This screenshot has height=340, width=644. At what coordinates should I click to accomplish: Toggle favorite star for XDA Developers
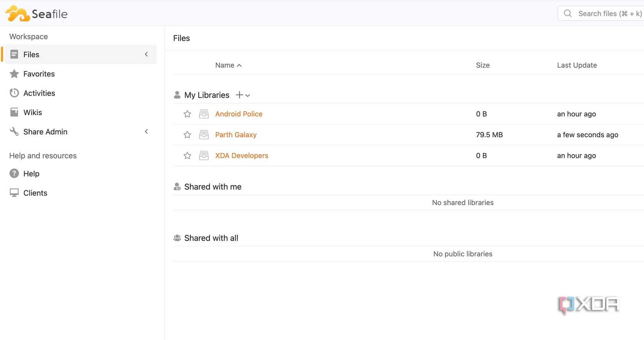pos(187,155)
